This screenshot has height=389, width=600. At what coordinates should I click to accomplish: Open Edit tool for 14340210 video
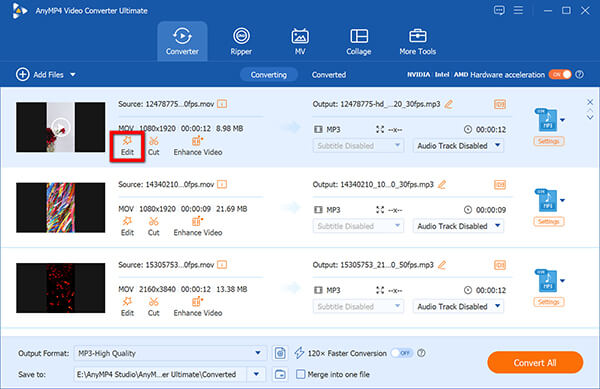click(x=127, y=226)
